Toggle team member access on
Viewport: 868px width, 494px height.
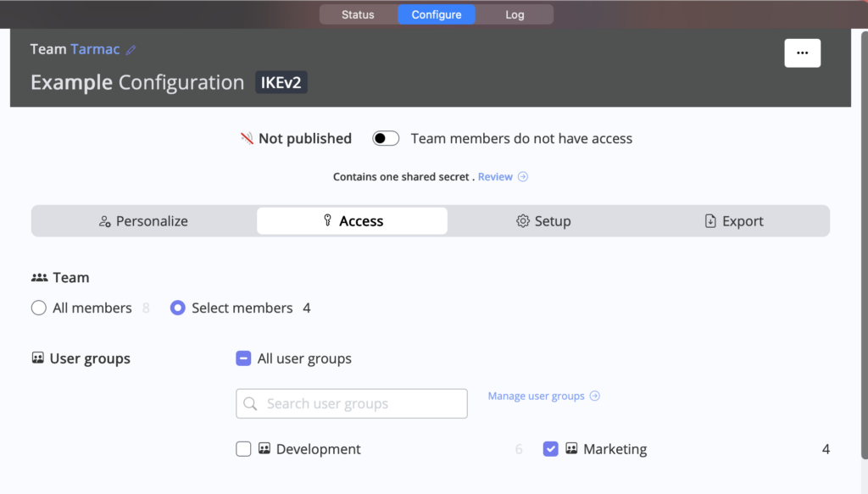pyautogui.click(x=385, y=138)
